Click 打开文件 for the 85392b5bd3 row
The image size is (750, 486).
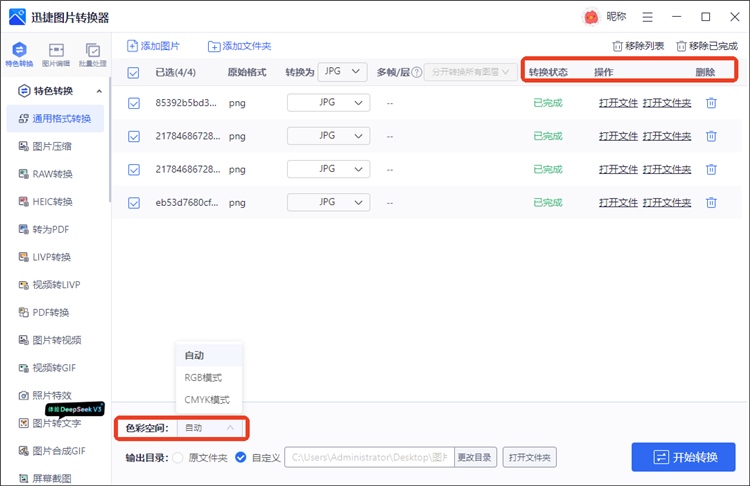618,103
